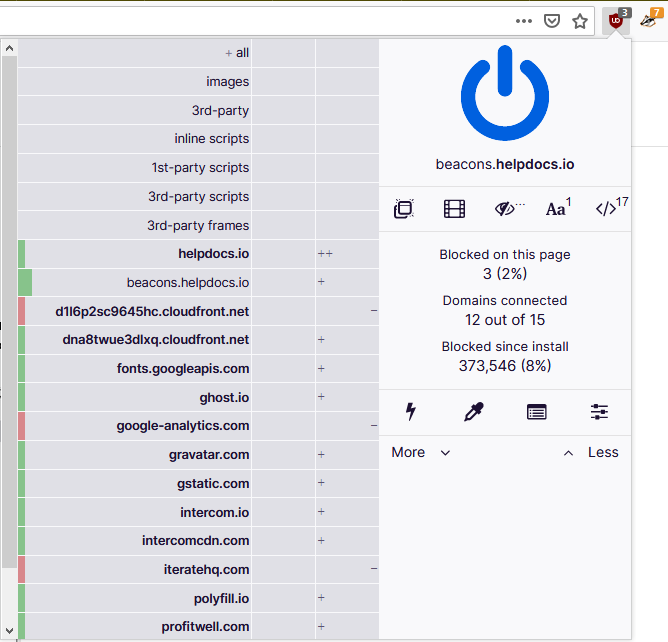Open the dashboard sliders icon
The height and width of the screenshot is (642, 668).
click(x=599, y=412)
